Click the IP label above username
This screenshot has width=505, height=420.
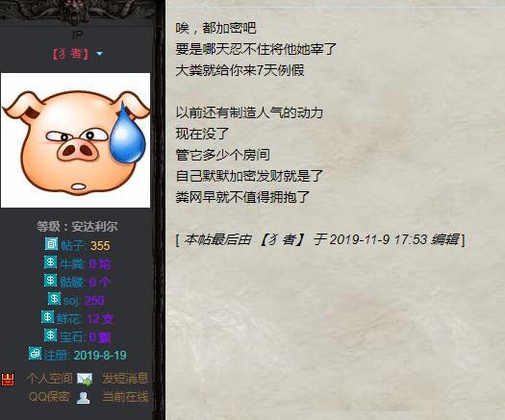[77, 36]
